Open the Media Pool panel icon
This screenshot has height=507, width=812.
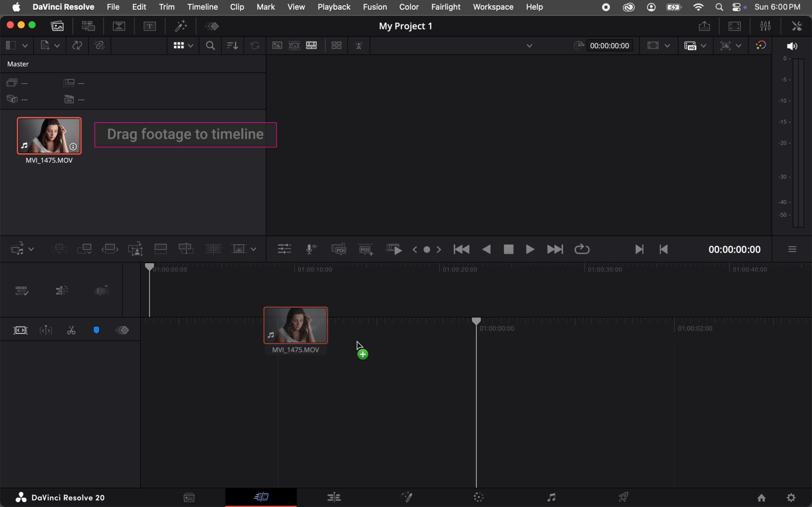pos(57,26)
